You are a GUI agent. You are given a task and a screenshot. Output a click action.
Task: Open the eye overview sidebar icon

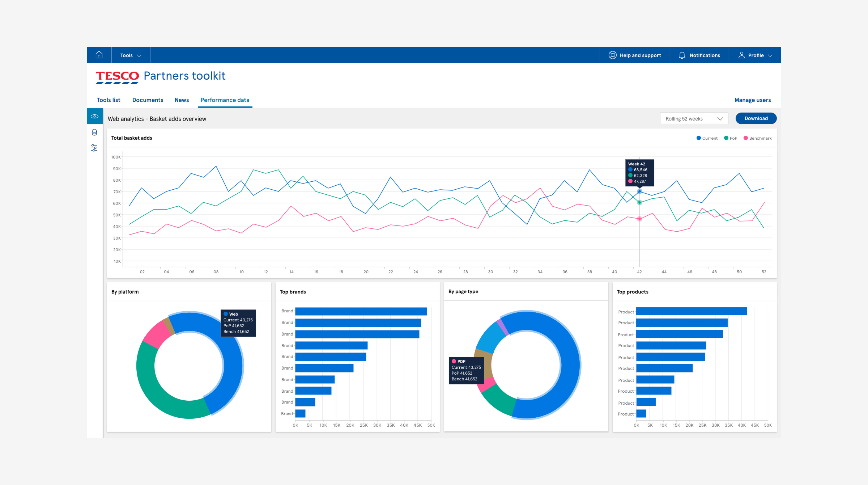[x=94, y=117]
